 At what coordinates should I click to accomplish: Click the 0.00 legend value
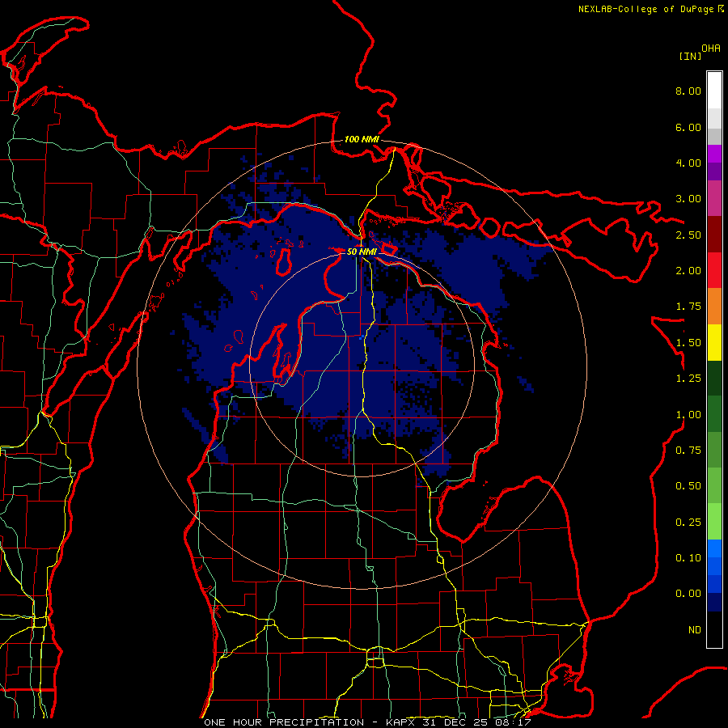688,594
